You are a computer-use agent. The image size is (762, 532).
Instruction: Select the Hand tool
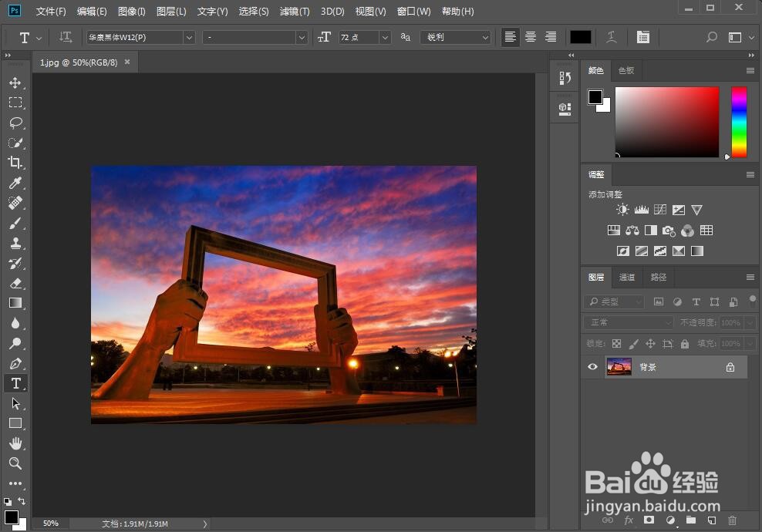[x=15, y=443]
